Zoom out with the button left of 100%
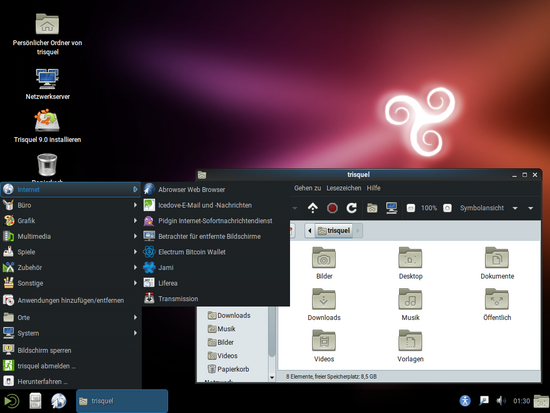550x413 pixels. tap(411, 208)
